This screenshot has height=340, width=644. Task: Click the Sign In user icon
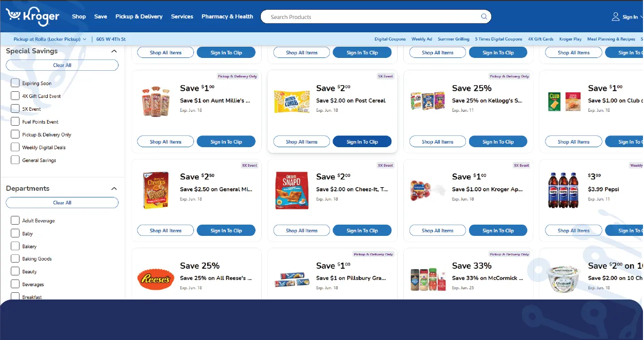615,17
